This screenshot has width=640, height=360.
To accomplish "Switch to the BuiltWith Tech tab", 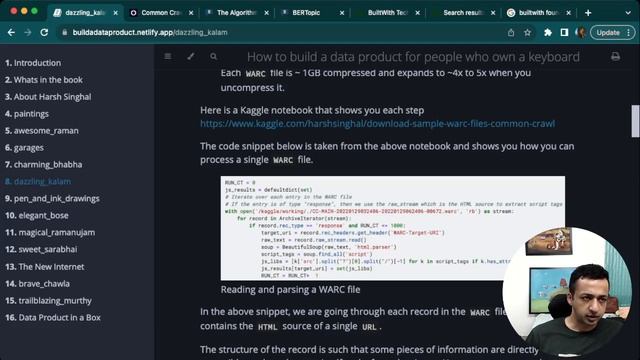I will point(387,13).
